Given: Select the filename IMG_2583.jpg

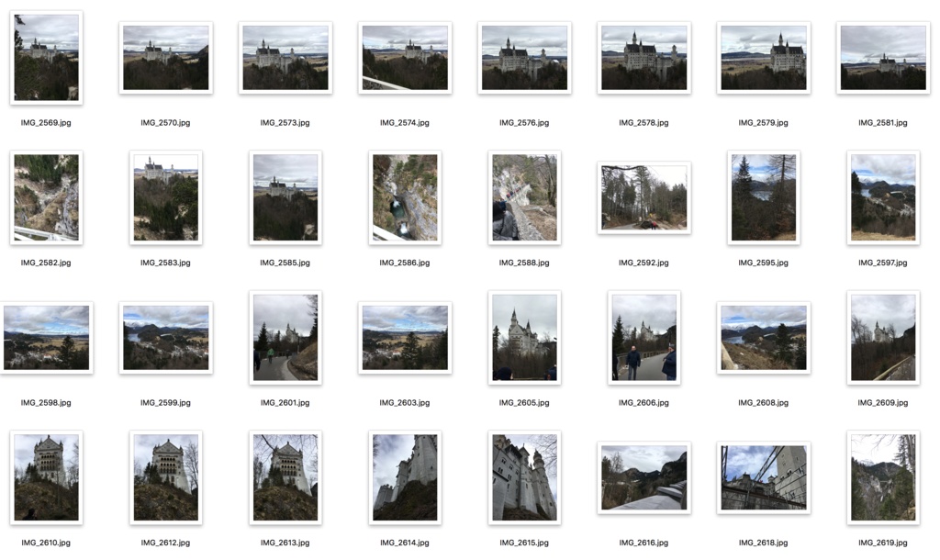Looking at the screenshot, I should pos(165,263).
